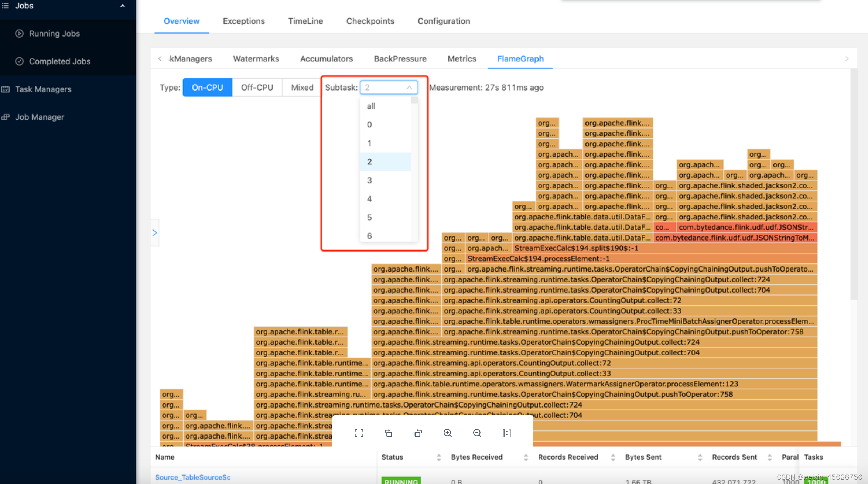Viewport: 868px width, 484px height.
Task: Click the Source_TableSourceSc link
Action: tap(191, 477)
